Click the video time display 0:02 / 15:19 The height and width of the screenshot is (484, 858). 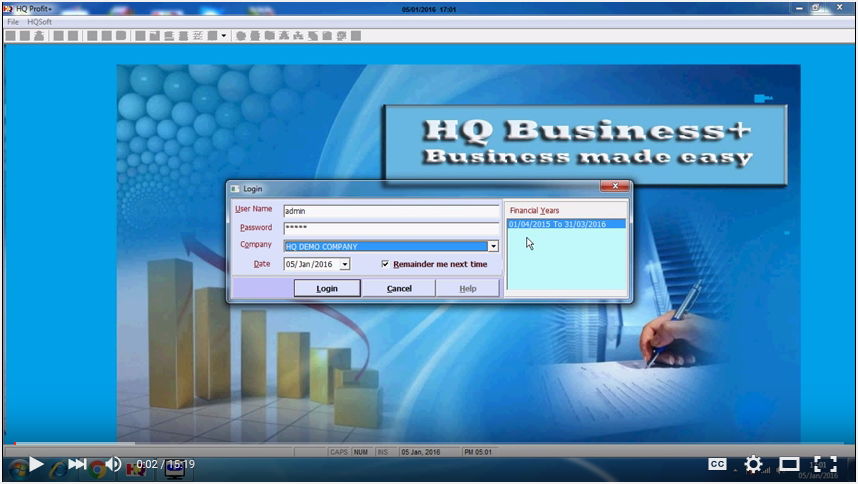[165, 464]
